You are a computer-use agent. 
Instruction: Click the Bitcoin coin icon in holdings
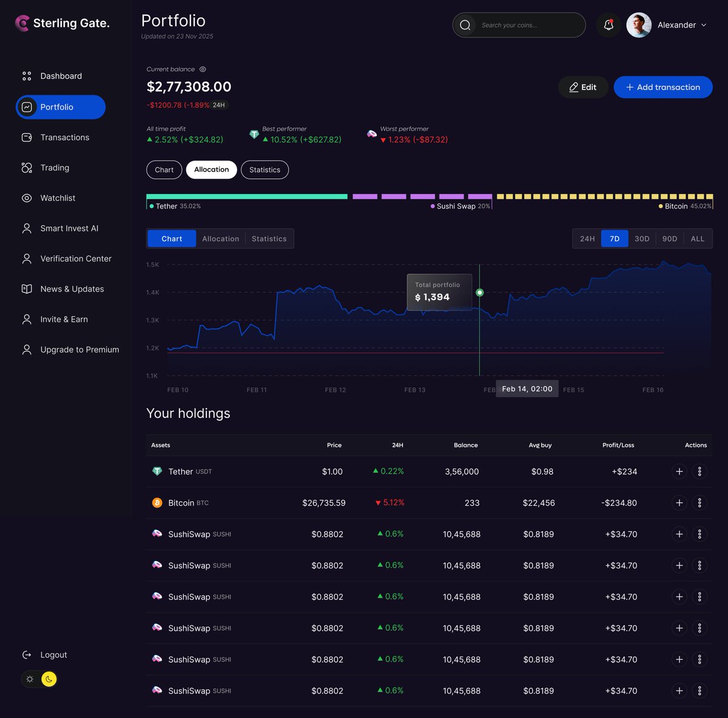[157, 503]
